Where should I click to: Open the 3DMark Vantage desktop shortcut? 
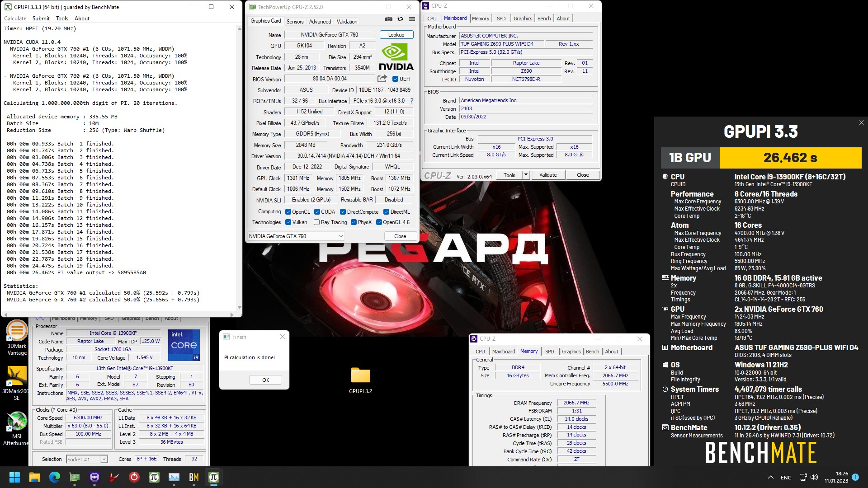tap(17, 338)
